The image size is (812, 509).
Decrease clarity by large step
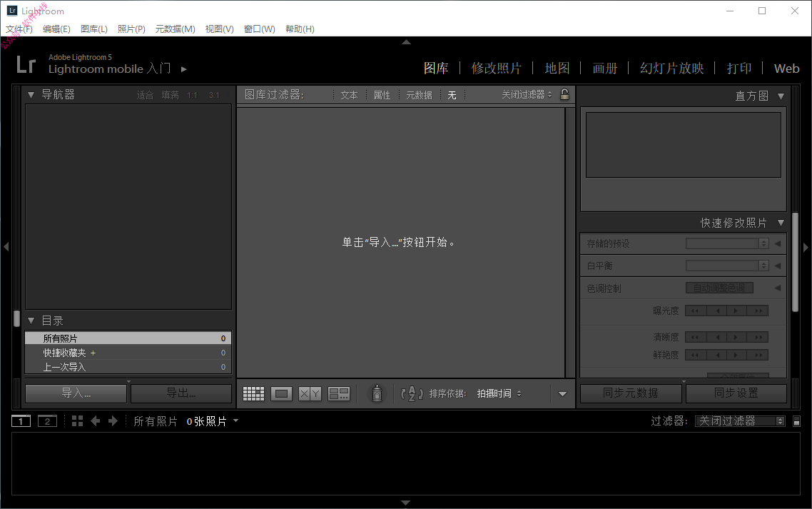695,338
